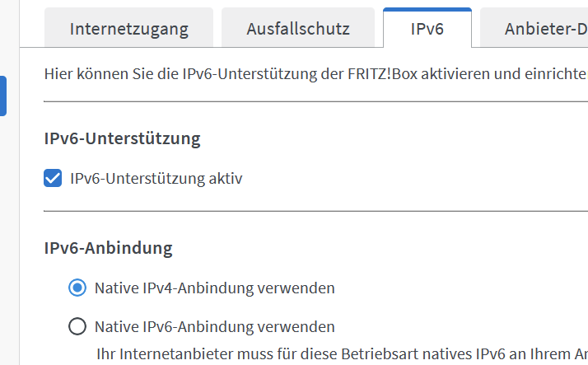Click the word FRITZ!Box in the description

coord(382,74)
